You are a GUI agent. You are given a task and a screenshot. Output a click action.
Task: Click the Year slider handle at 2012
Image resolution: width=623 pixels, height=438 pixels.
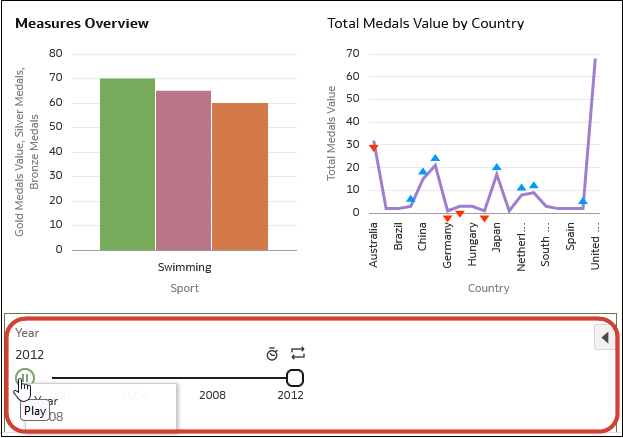[x=295, y=378]
